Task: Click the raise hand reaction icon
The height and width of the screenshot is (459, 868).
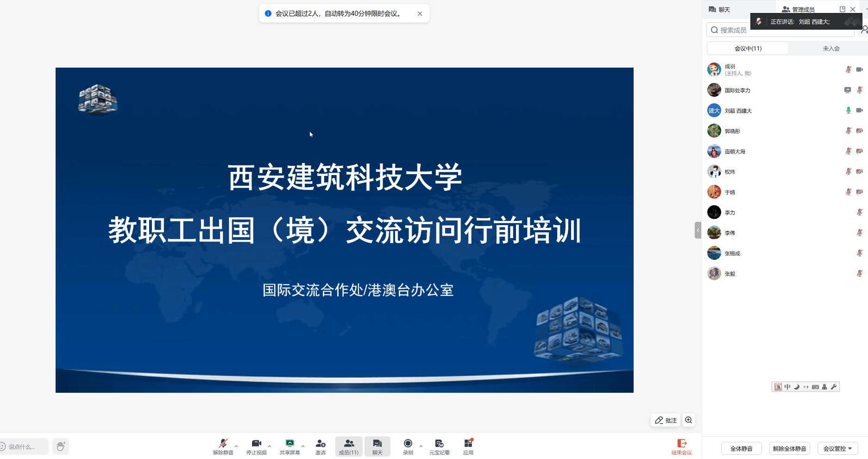Action: (61, 446)
